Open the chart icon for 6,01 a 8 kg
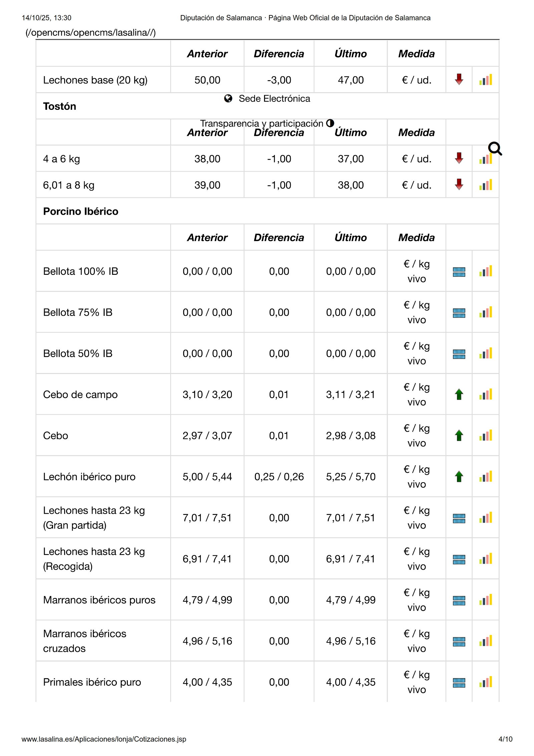Viewport: 534px width, 756px height. 486,185
